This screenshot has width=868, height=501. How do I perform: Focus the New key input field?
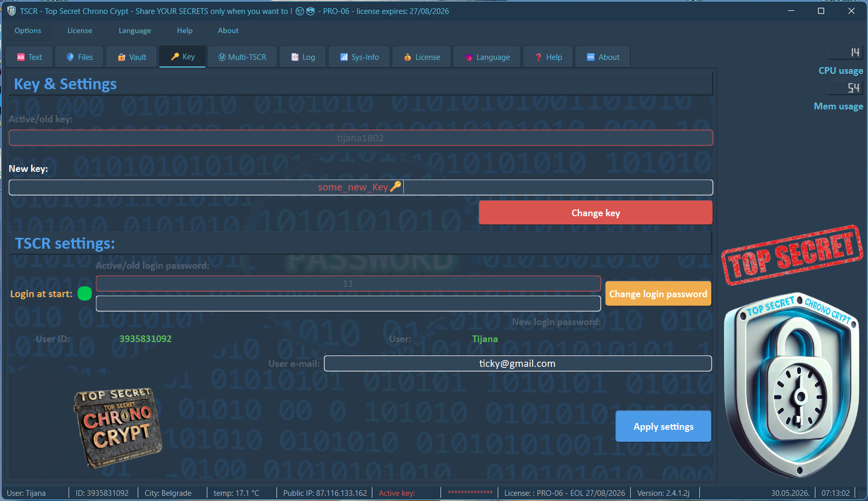point(361,187)
